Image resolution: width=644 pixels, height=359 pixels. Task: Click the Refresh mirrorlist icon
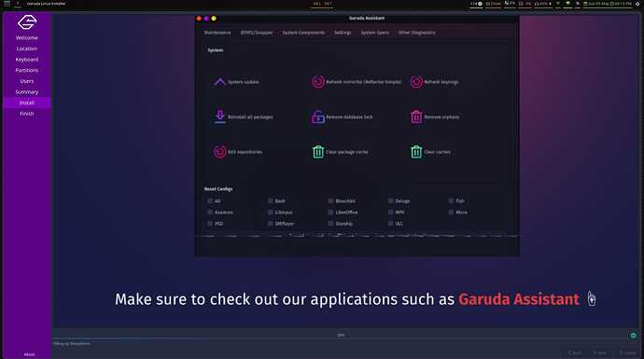click(318, 82)
